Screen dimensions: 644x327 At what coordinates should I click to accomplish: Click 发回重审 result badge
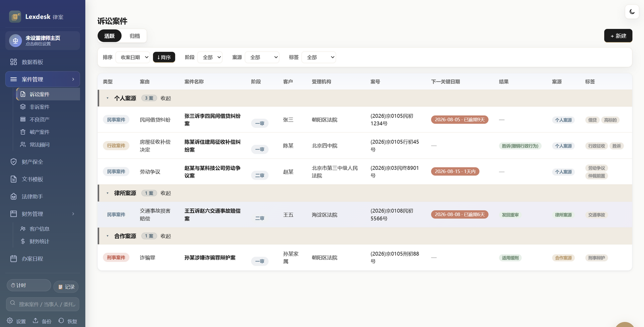510,215
